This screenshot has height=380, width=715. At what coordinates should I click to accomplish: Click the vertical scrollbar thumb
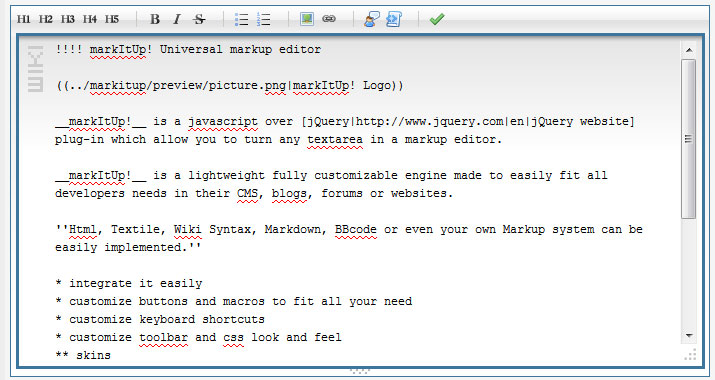pos(689,139)
